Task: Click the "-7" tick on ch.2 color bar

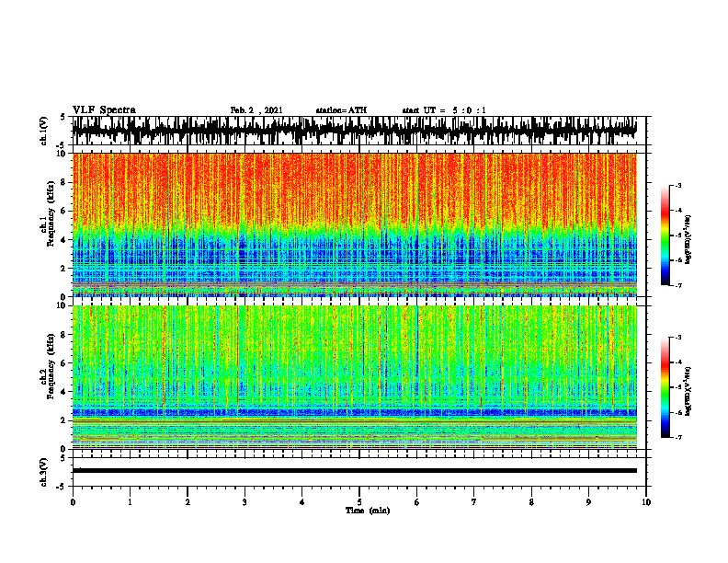Action: [x=678, y=437]
